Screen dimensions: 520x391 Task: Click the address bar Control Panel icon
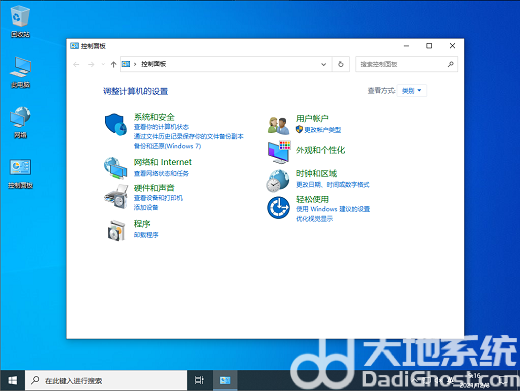(x=126, y=64)
